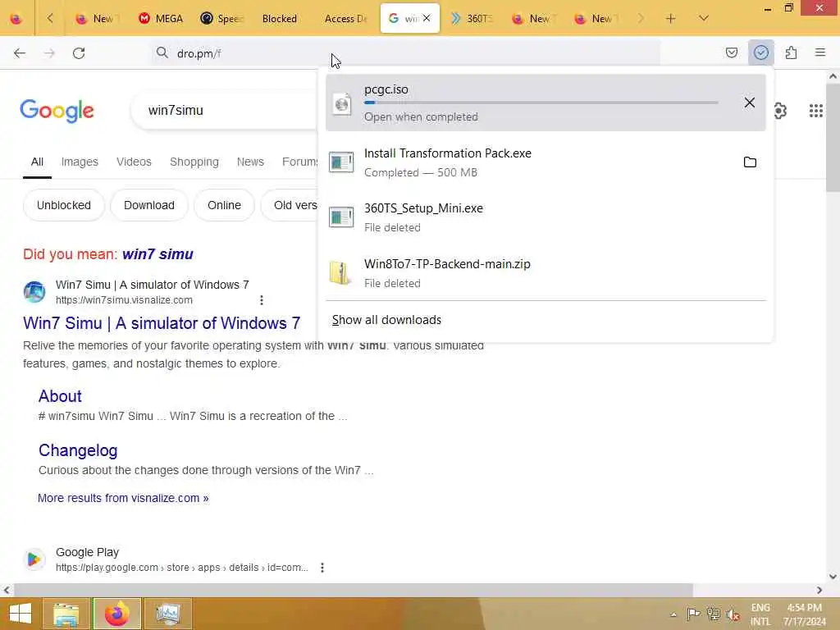
Task: Show hidden system tray icons
Action: coord(673,614)
